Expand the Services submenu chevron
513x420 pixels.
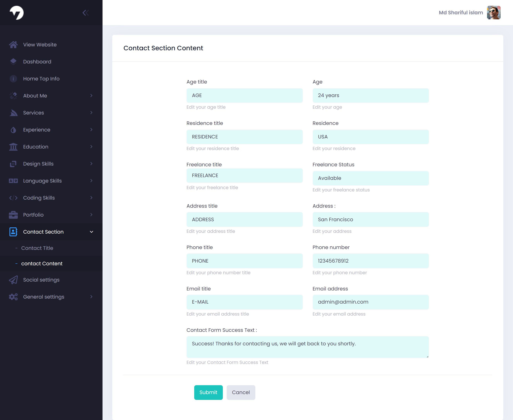click(x=91, y=113)
